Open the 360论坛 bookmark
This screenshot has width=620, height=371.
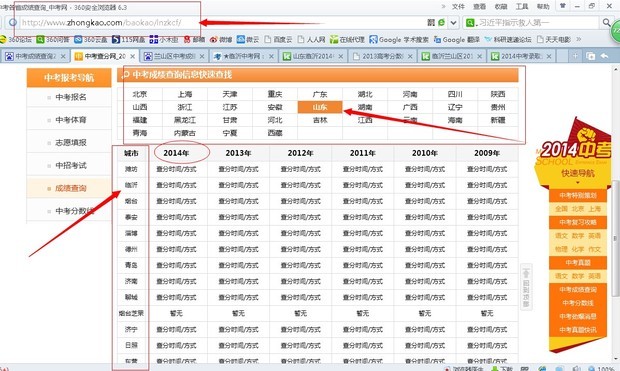tap(16, 40)
